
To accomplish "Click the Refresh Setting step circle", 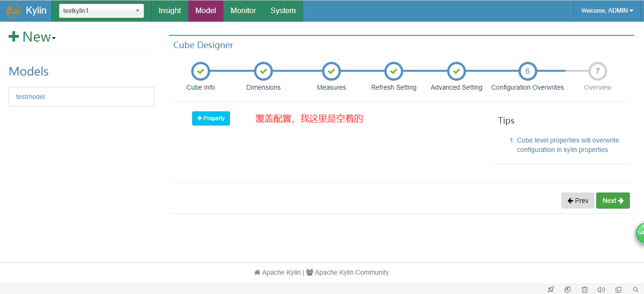I will click(394, 71).
